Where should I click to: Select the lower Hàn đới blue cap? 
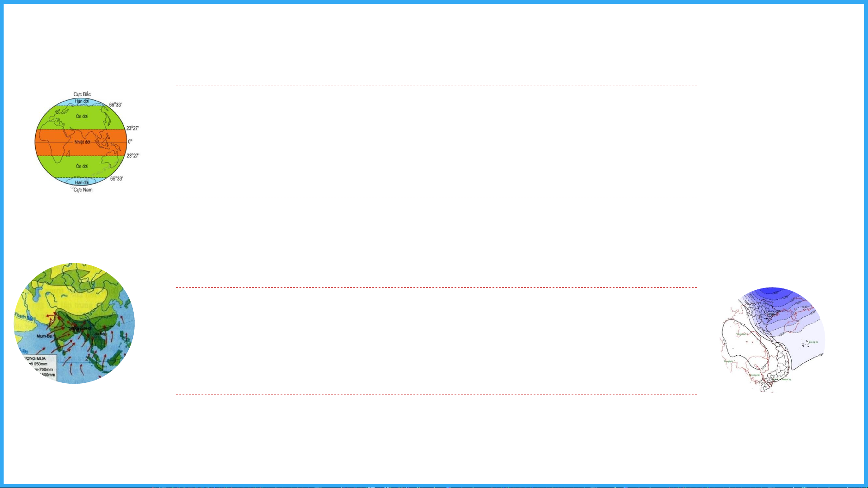click(82, 182)
